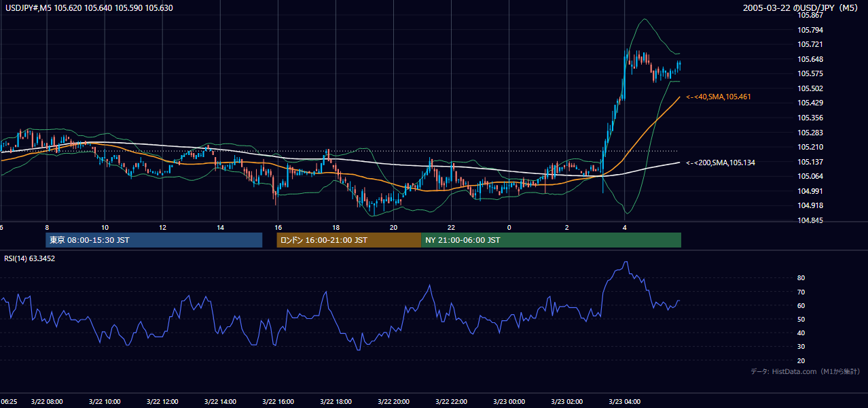This screenshot has width=868, height=408.
Task: Click the 3/23 04:00 time label
Action: pyautogui.click(x=625, y=402)
